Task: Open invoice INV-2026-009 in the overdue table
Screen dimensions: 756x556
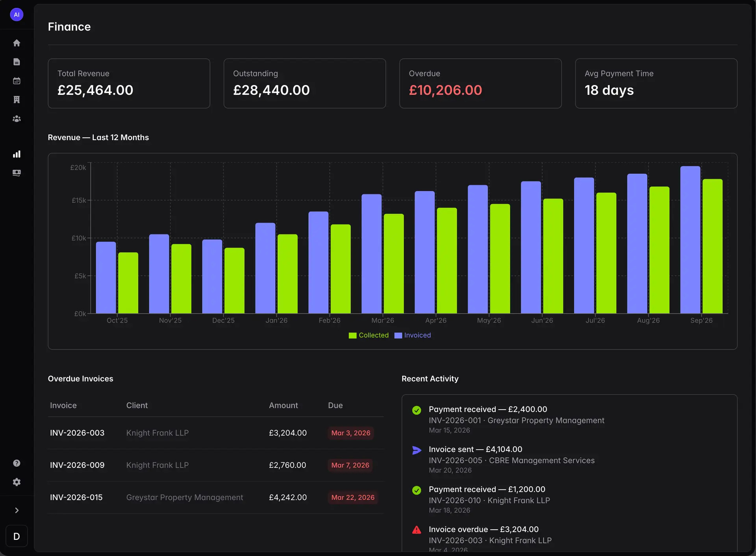Action: click(77, 465)
